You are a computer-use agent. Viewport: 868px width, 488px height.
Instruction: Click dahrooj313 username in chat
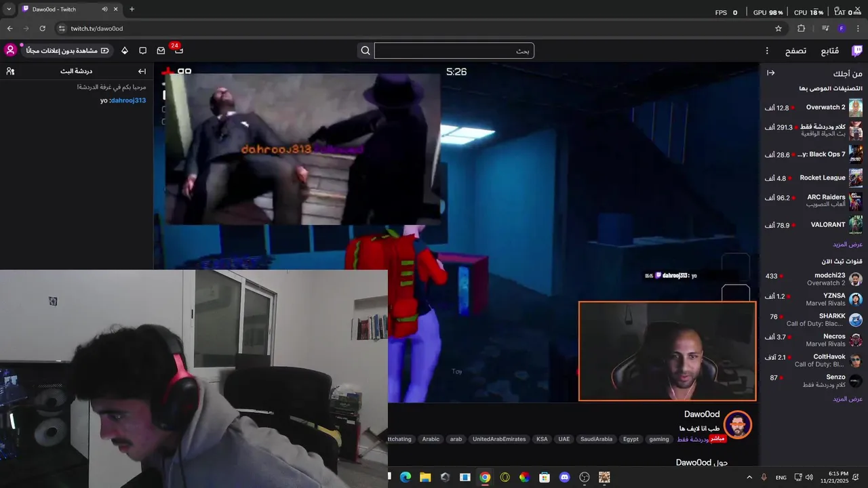pyautogui.click(x=128, y=100)
